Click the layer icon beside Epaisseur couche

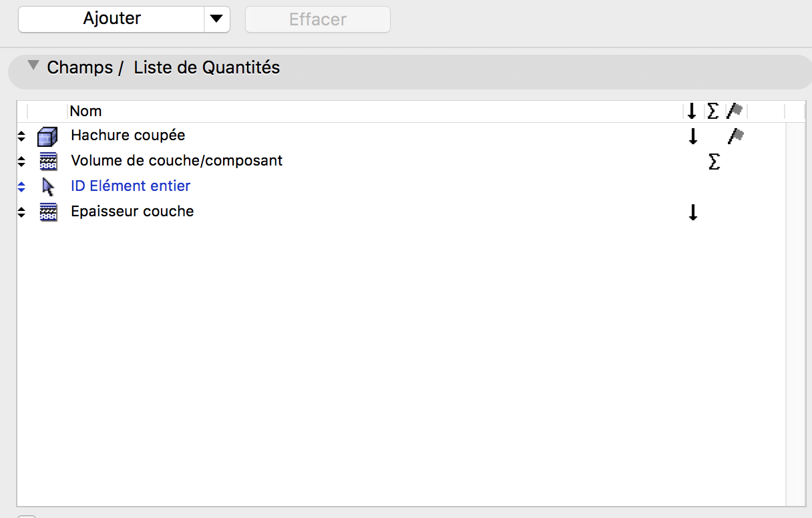47,212
